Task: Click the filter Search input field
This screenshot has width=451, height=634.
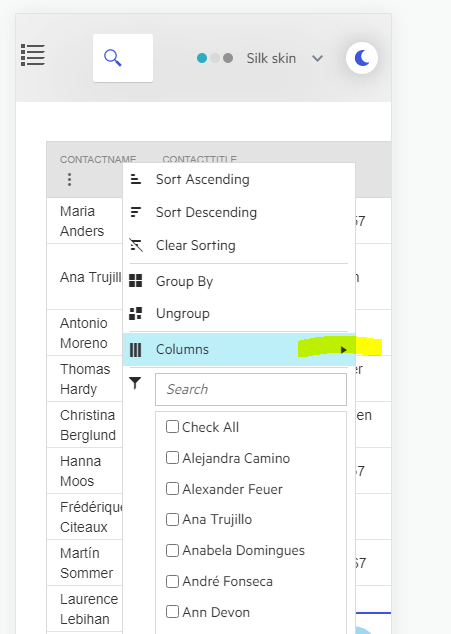Action: click(251, 389)
